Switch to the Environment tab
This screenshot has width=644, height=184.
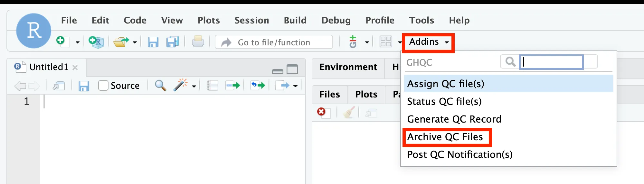[x=348, y=67]
